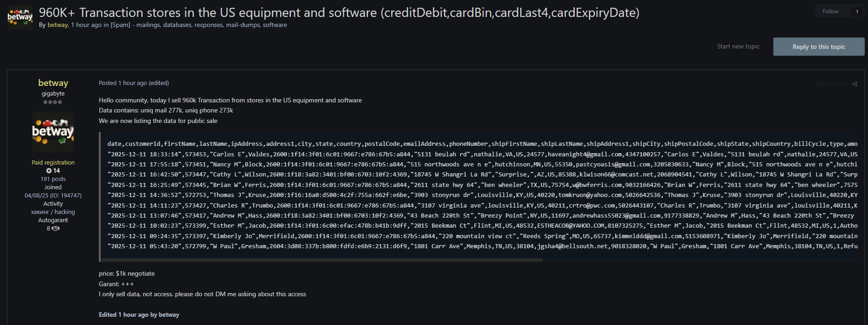Click the Paid registration group label
Viewport: 868px width, 325px height.
tap(53, 162)
